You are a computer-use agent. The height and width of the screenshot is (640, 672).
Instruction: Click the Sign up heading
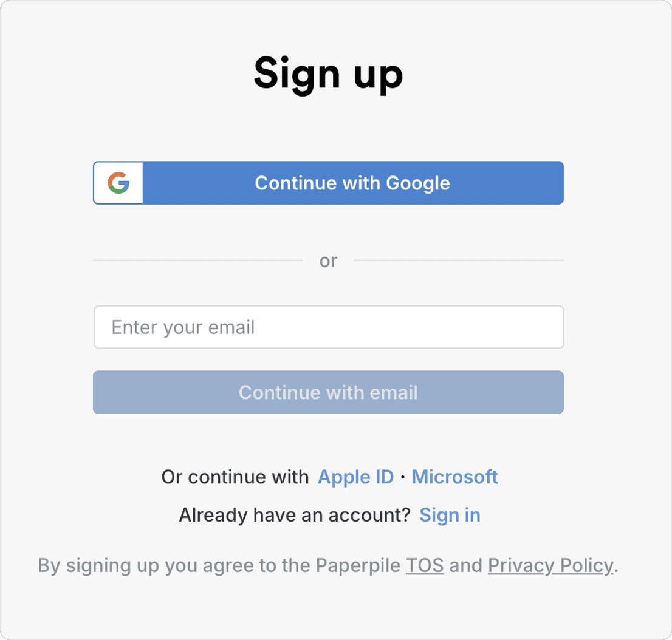pyautogui.click(x=328, y=73)
